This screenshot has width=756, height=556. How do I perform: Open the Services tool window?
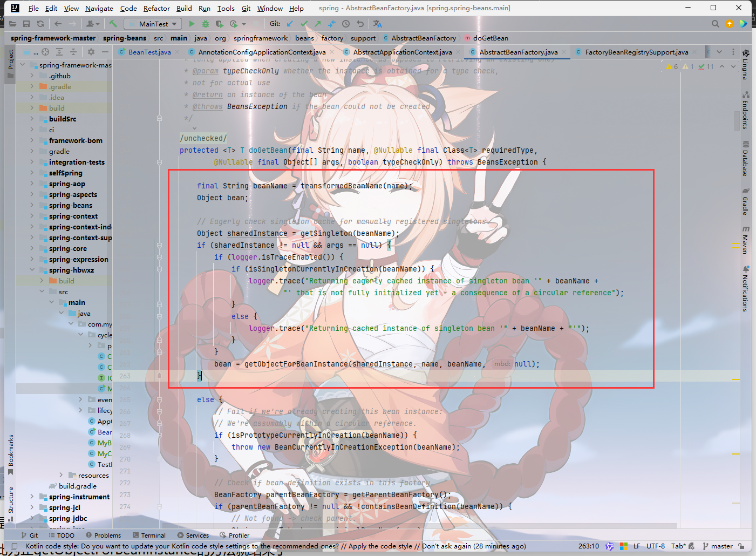193,535
